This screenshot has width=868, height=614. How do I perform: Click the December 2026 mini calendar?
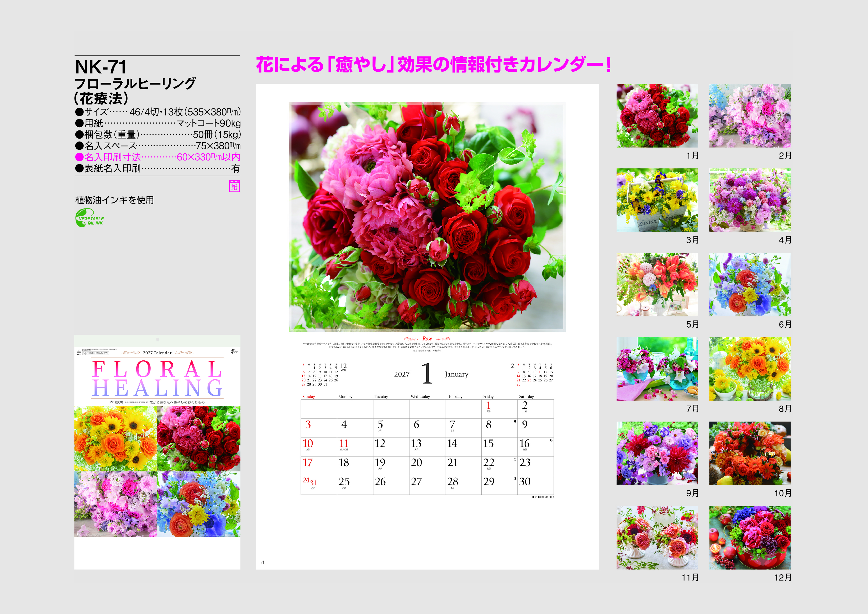[x=324, y=375]
